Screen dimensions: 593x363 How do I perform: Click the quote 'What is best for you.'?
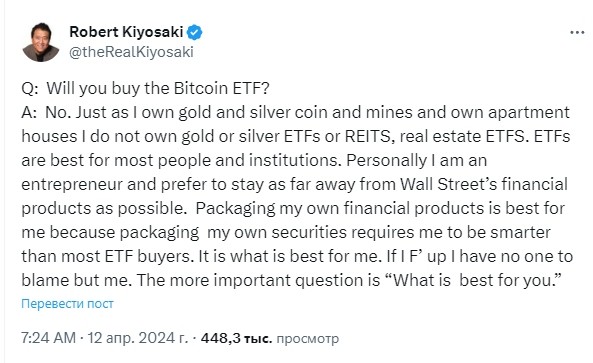(475, 281)
